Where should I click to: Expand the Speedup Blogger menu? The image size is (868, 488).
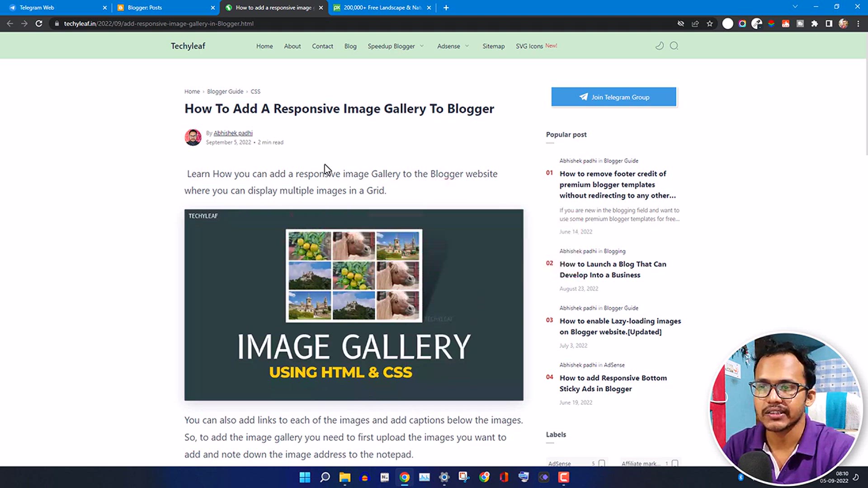coord(396,46)
